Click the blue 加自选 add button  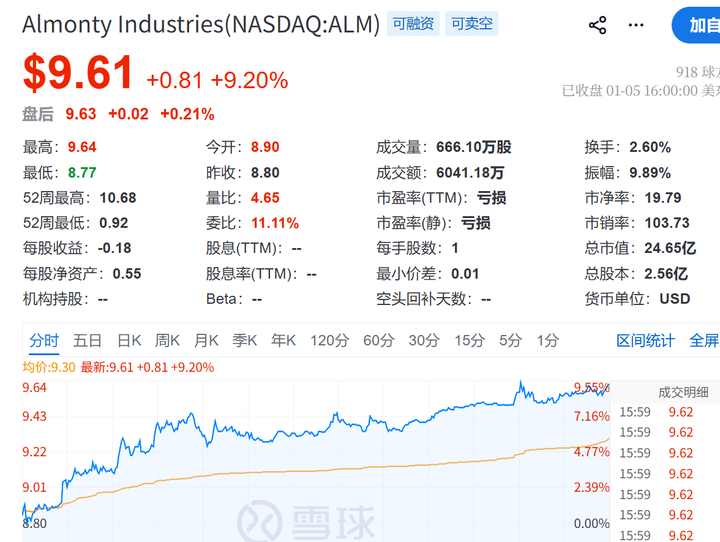click(697, 25)
